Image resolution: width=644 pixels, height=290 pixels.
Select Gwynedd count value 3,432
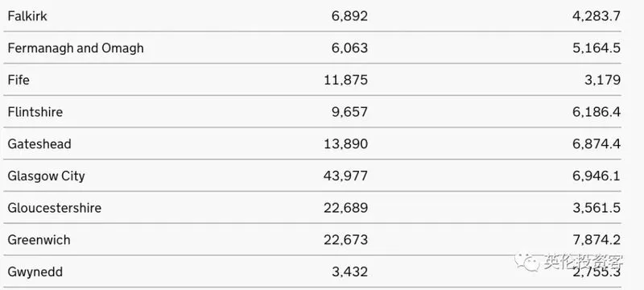pos(349,271)
